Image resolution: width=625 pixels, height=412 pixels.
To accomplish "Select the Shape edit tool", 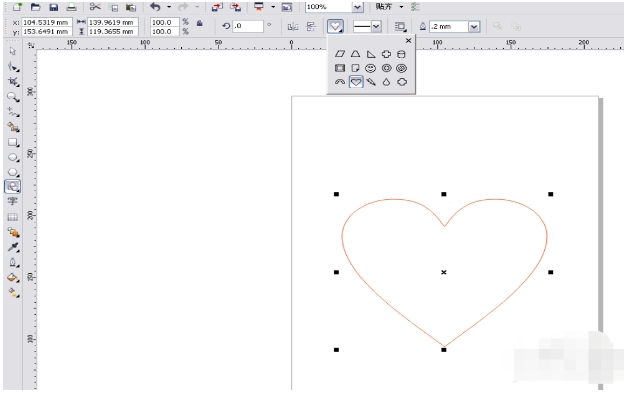I will 13,67.
